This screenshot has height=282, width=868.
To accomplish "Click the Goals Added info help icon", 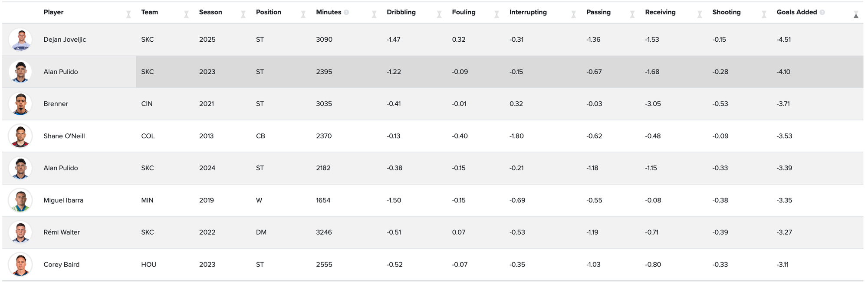I will (x=822, y=12).
